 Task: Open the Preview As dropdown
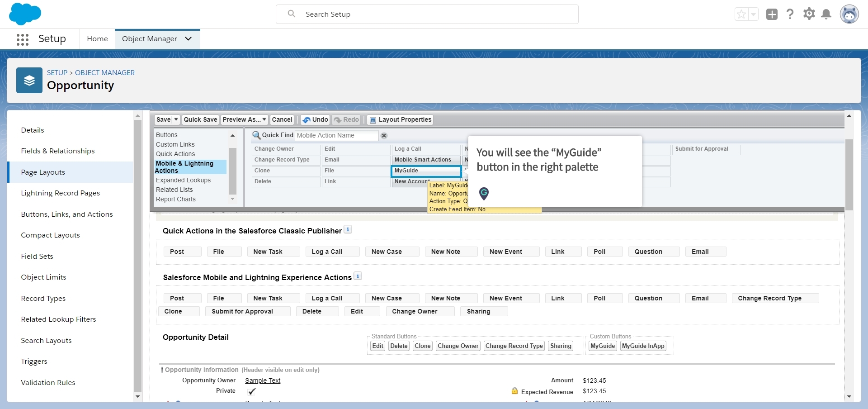click(x=244, y=119)
